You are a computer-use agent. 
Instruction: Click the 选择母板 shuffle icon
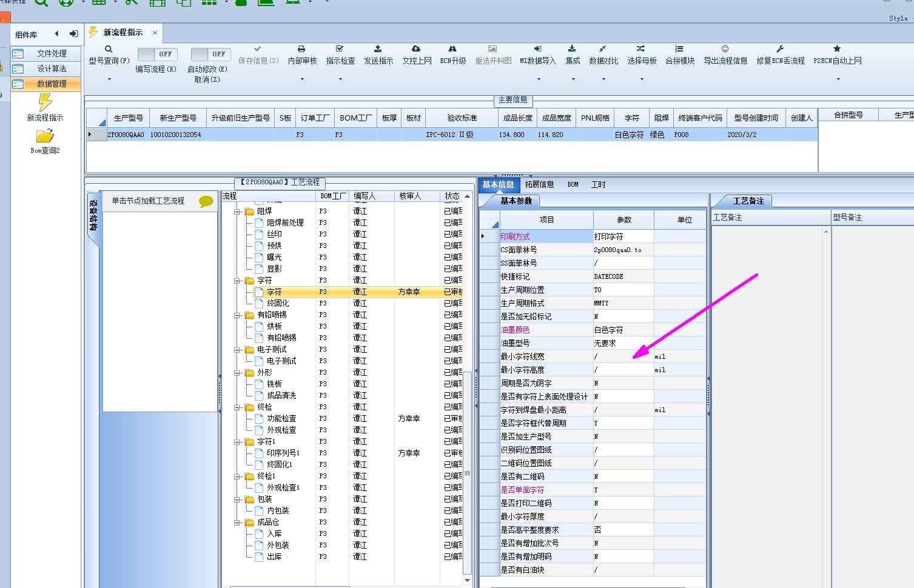point(641,48)
